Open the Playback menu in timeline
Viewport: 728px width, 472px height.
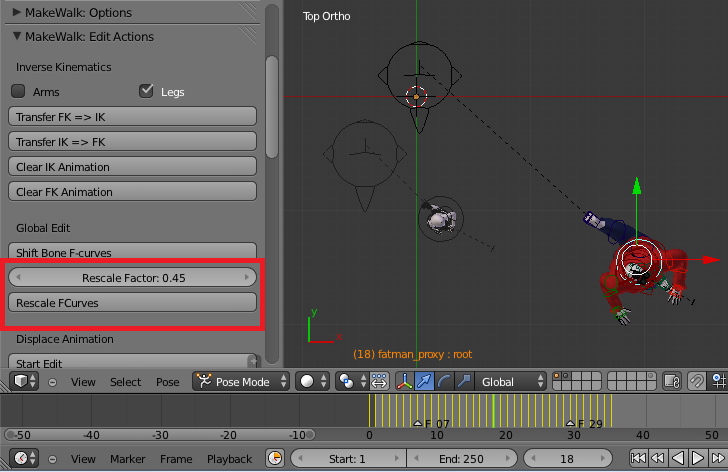229,458
